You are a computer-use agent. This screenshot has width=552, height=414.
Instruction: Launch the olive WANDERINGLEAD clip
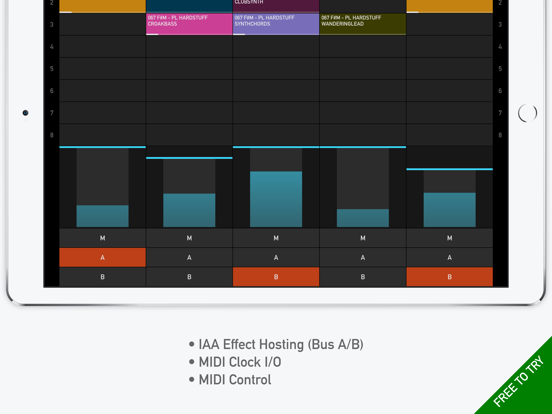coord(363,24)
